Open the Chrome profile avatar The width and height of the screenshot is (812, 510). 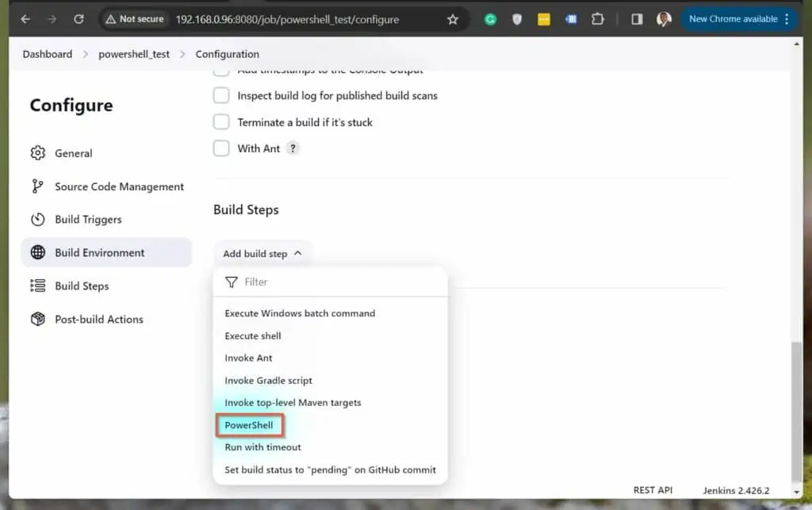(664, 20)
